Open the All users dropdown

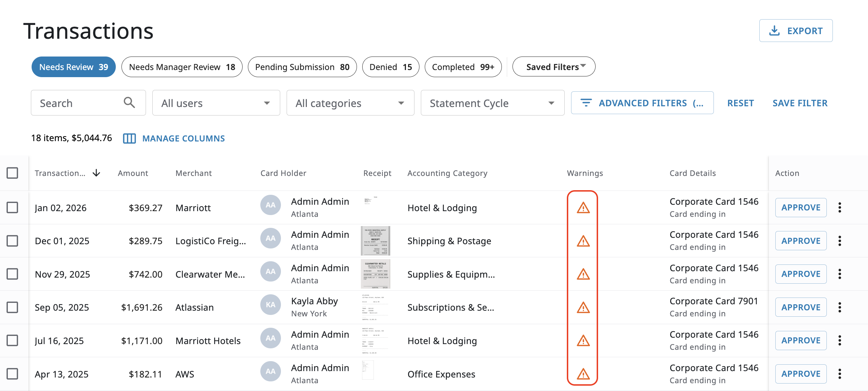point(216,103)
